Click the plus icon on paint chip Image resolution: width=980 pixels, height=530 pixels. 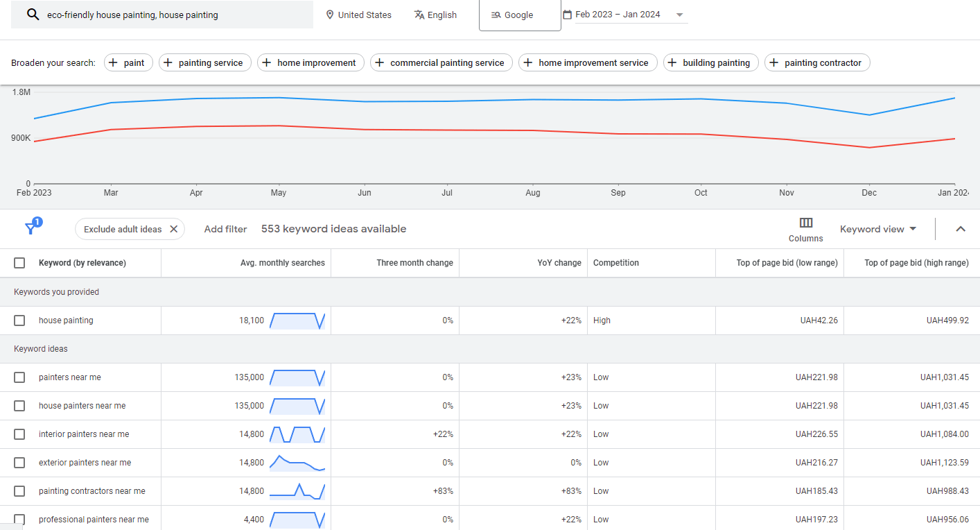tap(113, 62)
